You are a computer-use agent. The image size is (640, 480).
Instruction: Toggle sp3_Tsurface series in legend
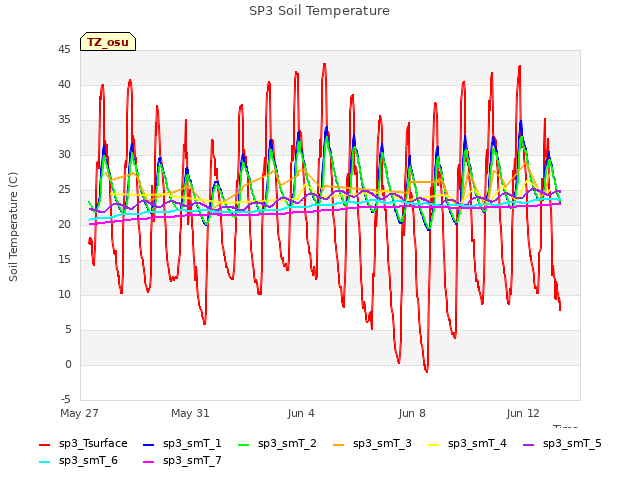point(83,443)
